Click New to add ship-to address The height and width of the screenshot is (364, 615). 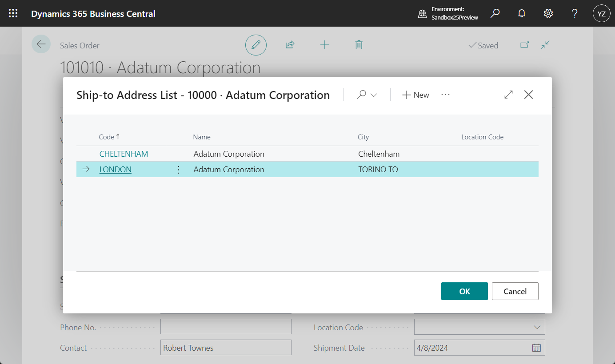(415, 95)
